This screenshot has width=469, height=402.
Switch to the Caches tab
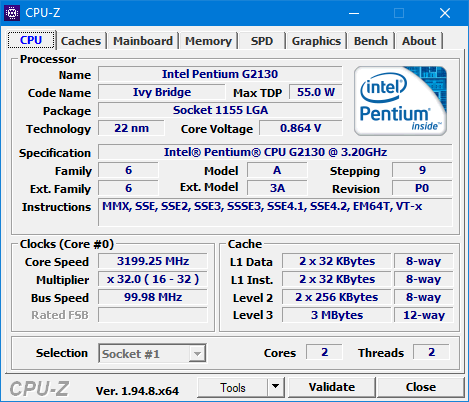click(81, 41)
